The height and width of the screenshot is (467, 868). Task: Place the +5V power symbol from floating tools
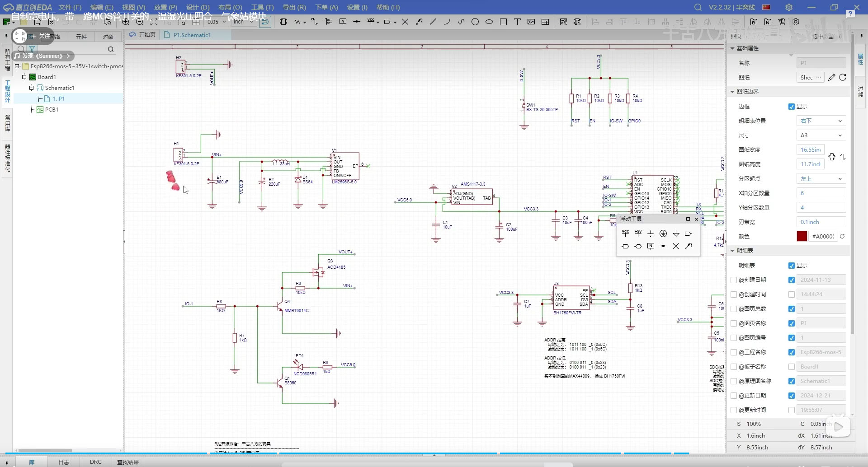coord(638,233)
